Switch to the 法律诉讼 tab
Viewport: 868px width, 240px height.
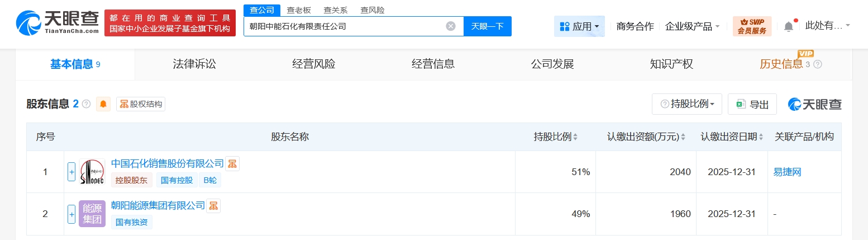point(194,64)
